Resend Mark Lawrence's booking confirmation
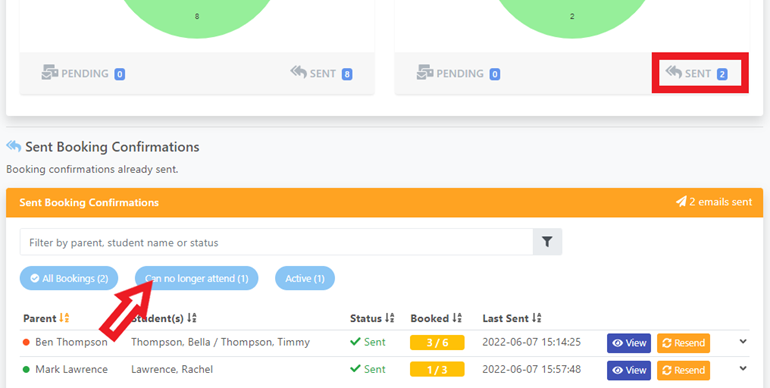Image resolution: width=770 pixels, height=388 pixels. 684,370
